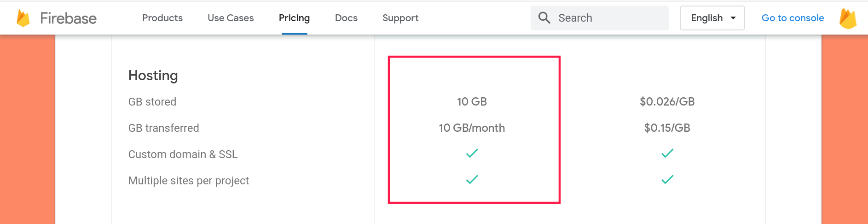Image resolution: width=868 pixels, height=224 pixels.
Task: Click the search magnifier icon
Action: click(544, 18)
